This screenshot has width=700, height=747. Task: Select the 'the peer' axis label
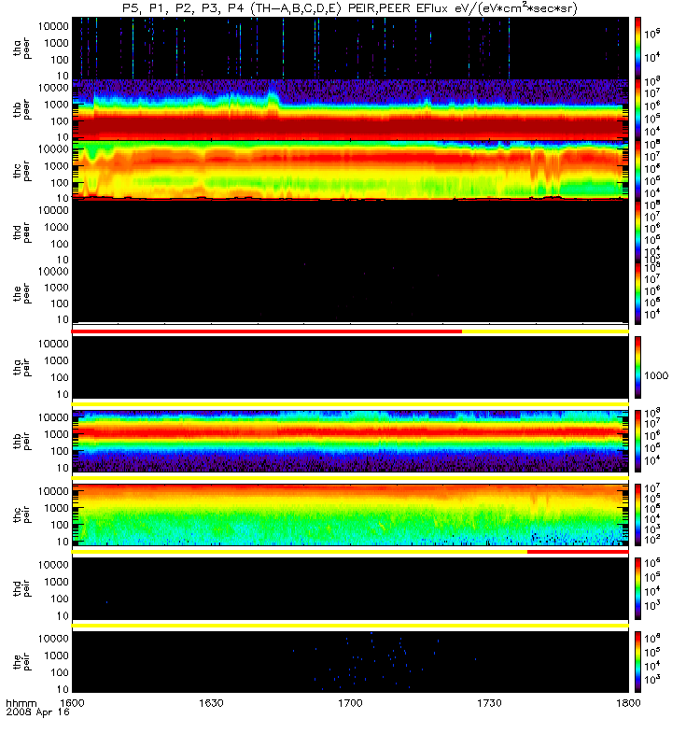[x=21, y=293]
